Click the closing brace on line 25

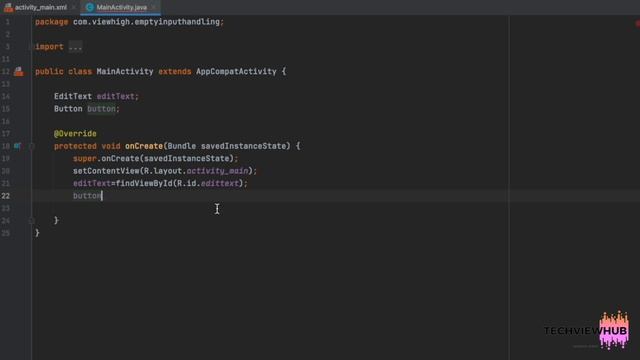pyautogui.click(x=37, y=233)
